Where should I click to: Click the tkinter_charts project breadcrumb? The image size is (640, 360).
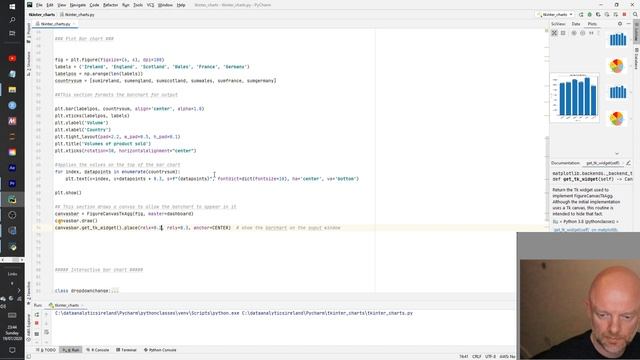point(42,15)
